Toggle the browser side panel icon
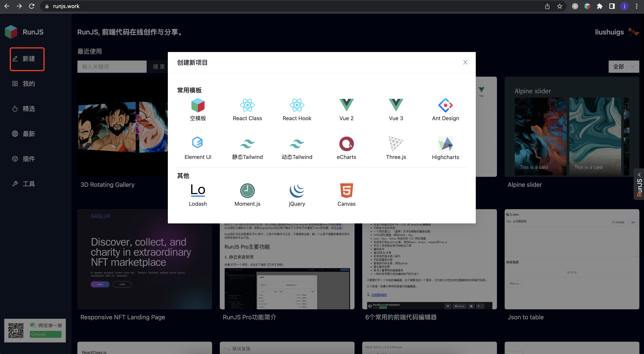This screenshot has width=644, height=354. [x=612, y=6]
